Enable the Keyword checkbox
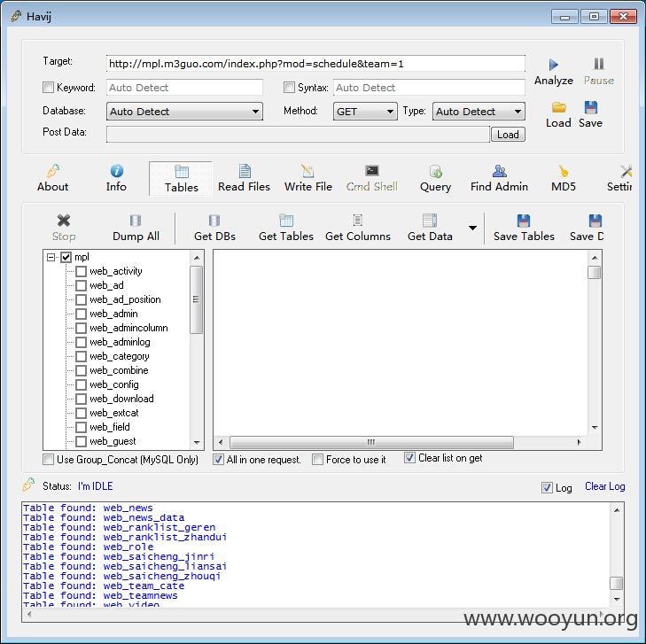646x644 pixels. pyautogui.click(x=48, y=88)
